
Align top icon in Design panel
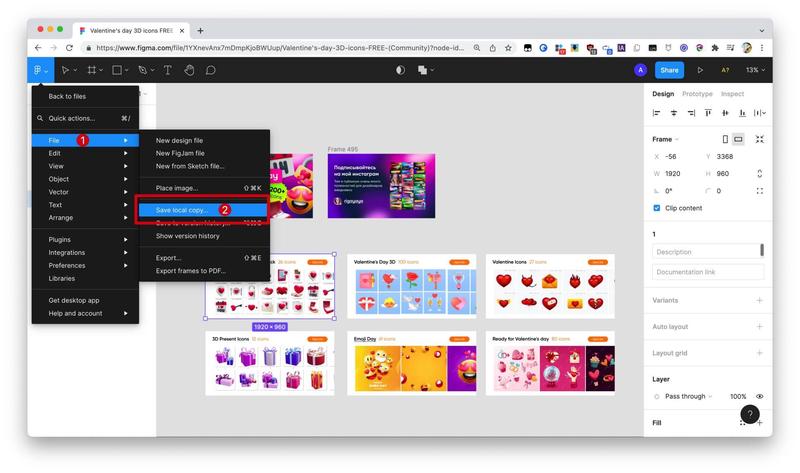pos(708,113)
